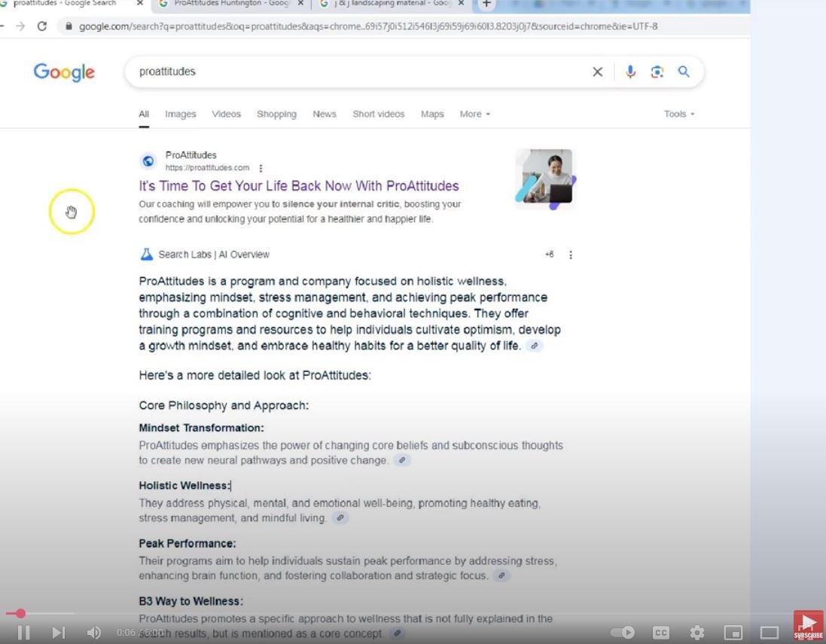Start voice search with the microphone icon

click(630, 72)
